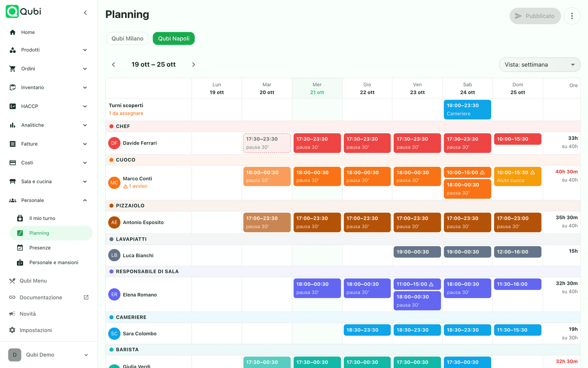Expand the Inventario submenu chevron

coord(85,88)
